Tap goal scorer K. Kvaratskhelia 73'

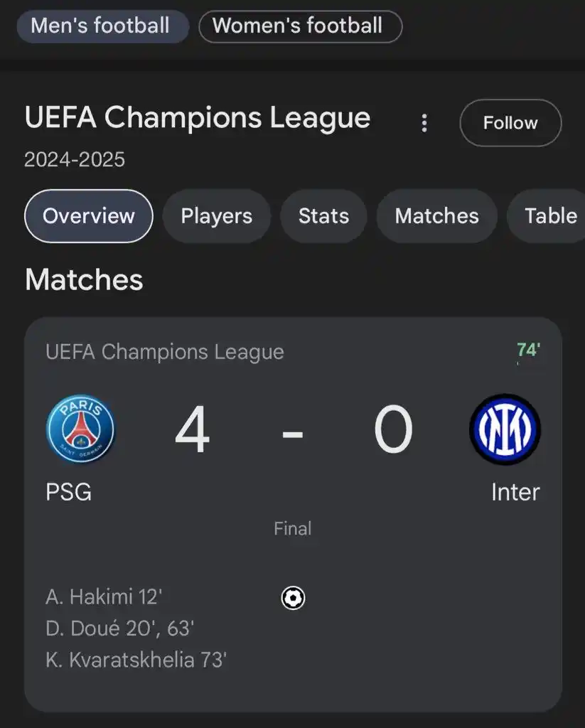(136, 660)
